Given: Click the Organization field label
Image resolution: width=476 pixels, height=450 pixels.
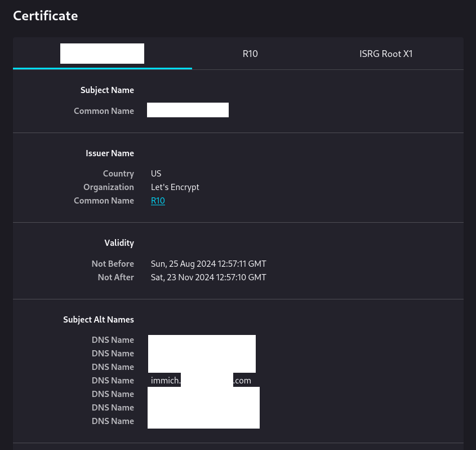Looking at the screenshot, I should pyautogui.click(x=109, y=187).
